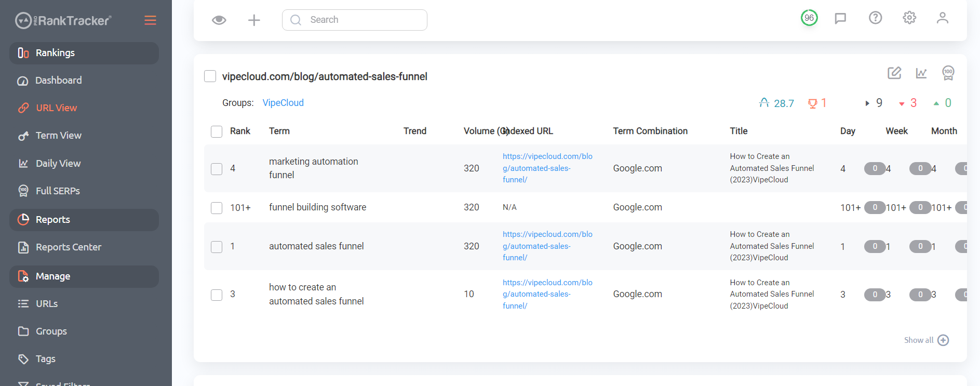Expand rows with Show all button
This screenshot has width=980, height=386.
927,340
